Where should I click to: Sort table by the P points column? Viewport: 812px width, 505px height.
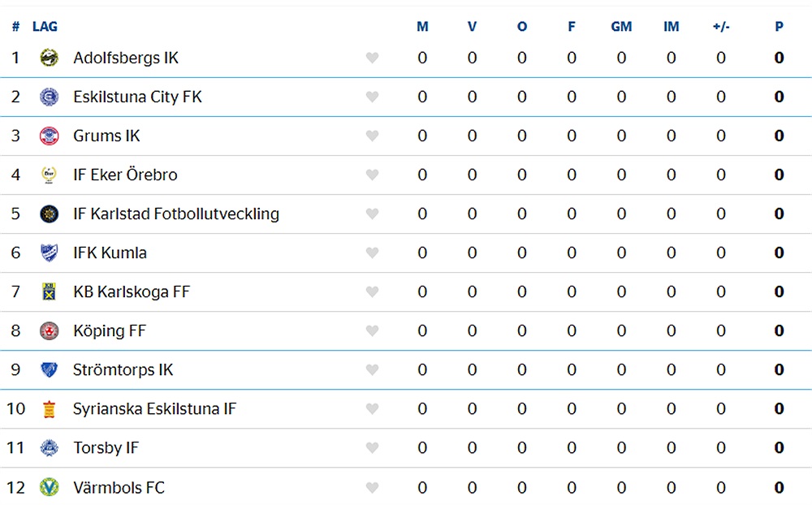coord(779,27)
